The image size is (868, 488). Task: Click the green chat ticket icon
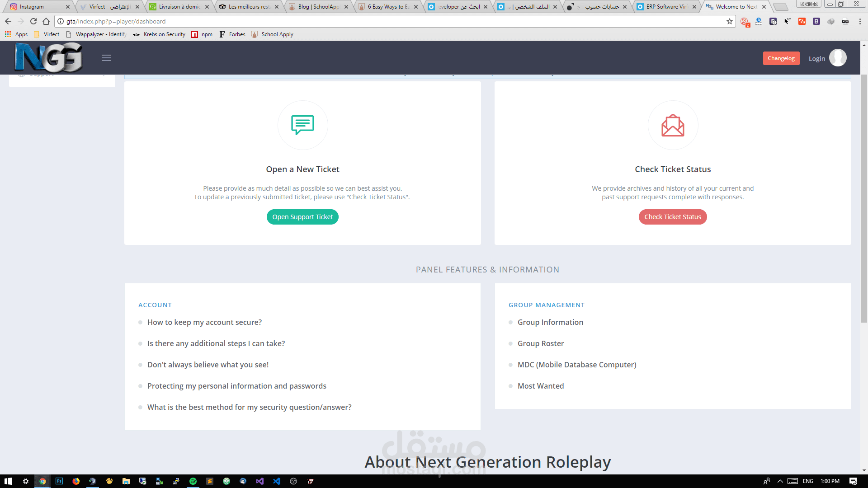(x=302, y=125)
